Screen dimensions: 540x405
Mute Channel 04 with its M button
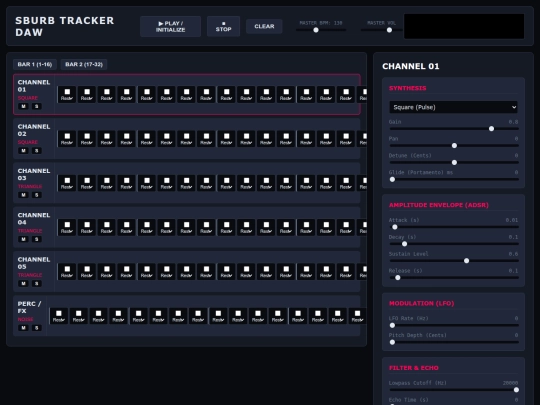click(x=23, y=239)
